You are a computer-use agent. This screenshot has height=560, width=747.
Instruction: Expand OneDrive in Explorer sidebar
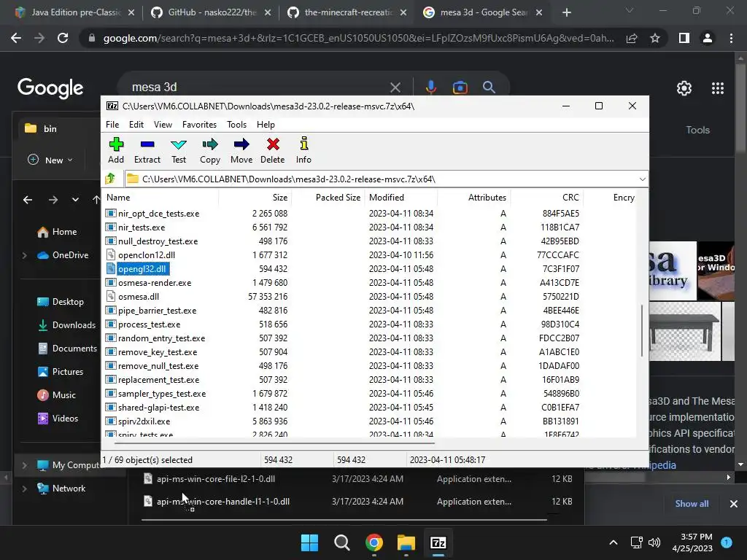pyautogui.click(x=24, y=255)
